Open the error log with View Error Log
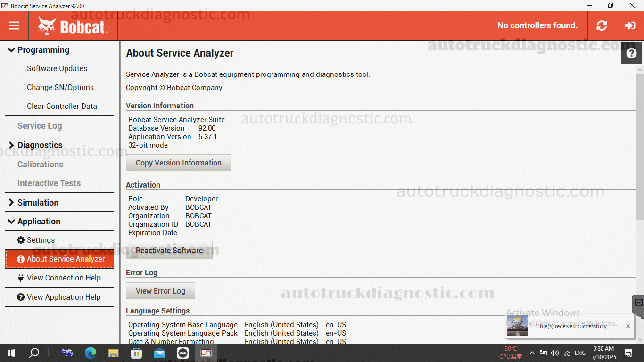Screen dimensions: 644x362 pos(160,290)
